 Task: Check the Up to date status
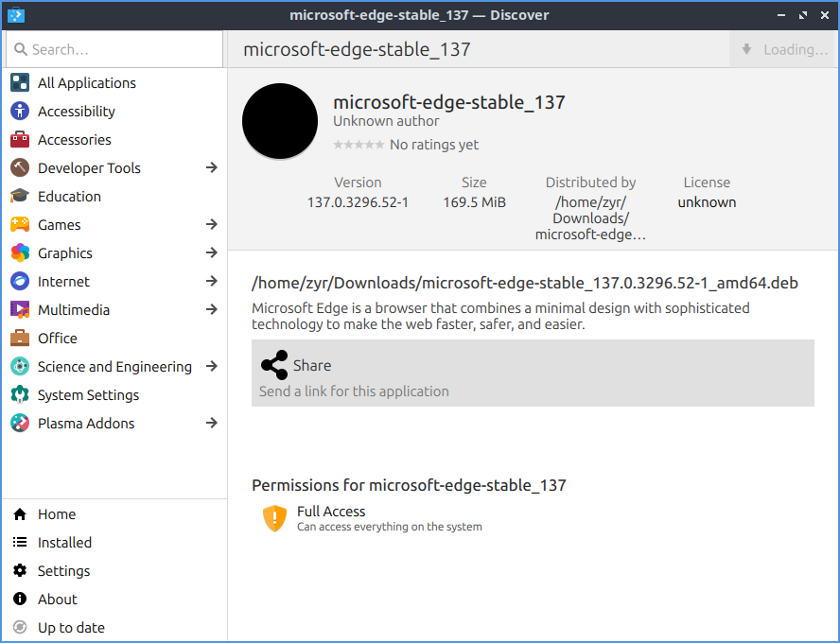(114, 628)
